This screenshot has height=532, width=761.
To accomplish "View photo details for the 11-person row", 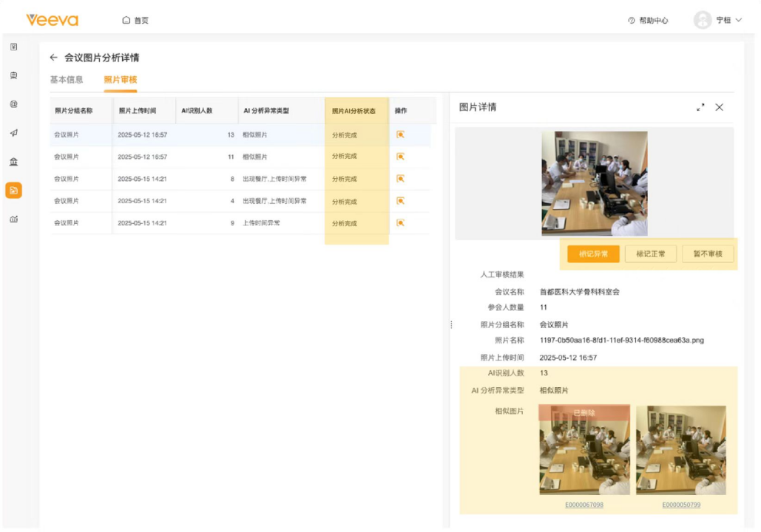I will (x=400, y=157).
